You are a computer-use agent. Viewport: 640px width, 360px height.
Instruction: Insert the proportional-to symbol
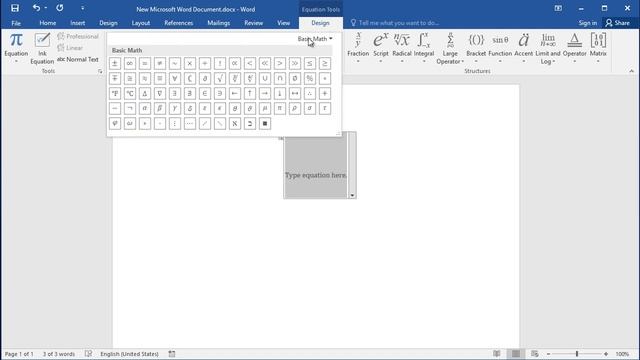pos(235,63)
